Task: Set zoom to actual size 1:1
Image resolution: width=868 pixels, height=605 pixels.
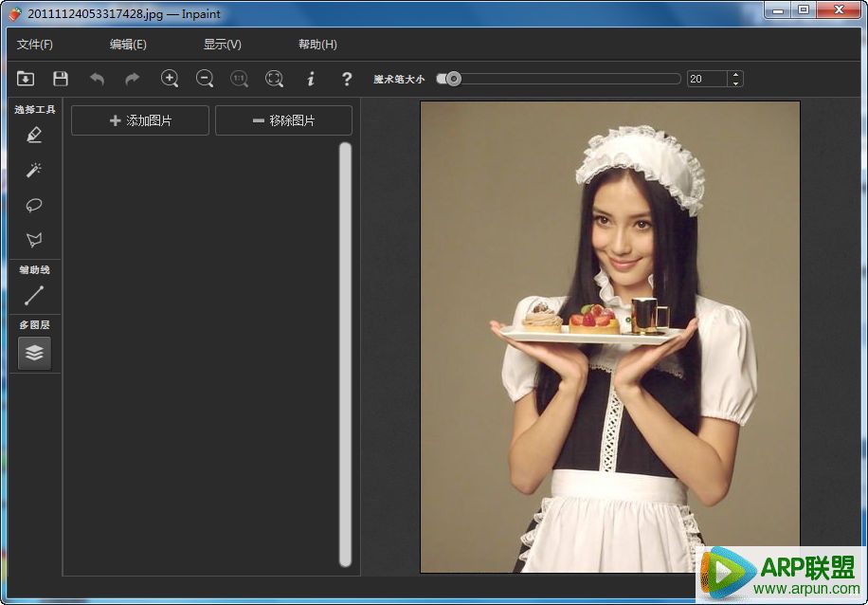Action: pos(239,79)
